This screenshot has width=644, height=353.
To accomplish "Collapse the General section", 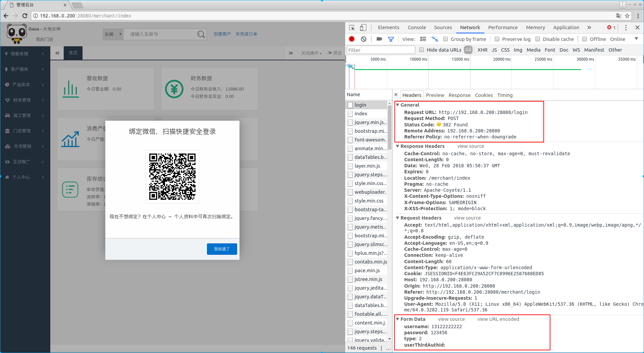I will (x=398, y=105).
